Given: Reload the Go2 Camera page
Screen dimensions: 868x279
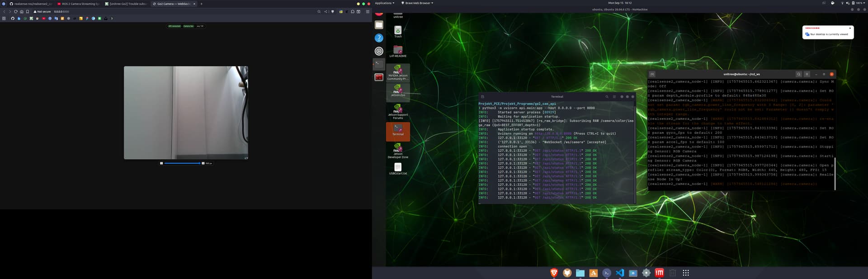Looking at the screenshot, I should click(x=15, y=12).
